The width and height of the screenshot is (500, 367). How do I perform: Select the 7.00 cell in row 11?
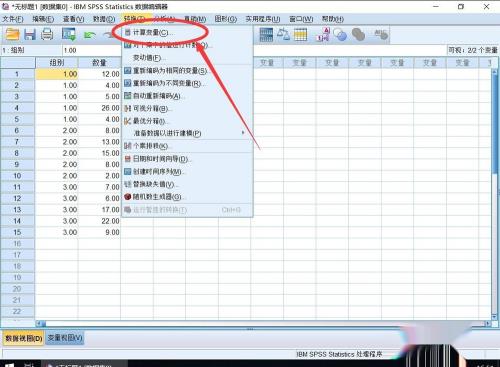point(99,187)
